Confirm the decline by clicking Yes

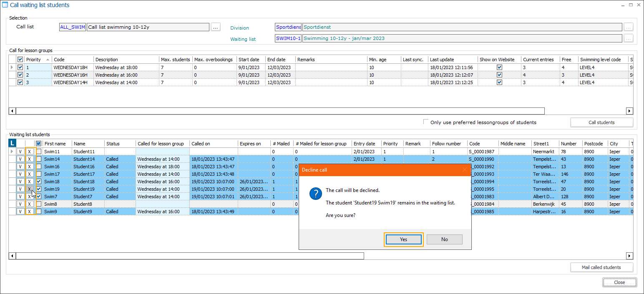pyautogui.click(x=403, y=239)
